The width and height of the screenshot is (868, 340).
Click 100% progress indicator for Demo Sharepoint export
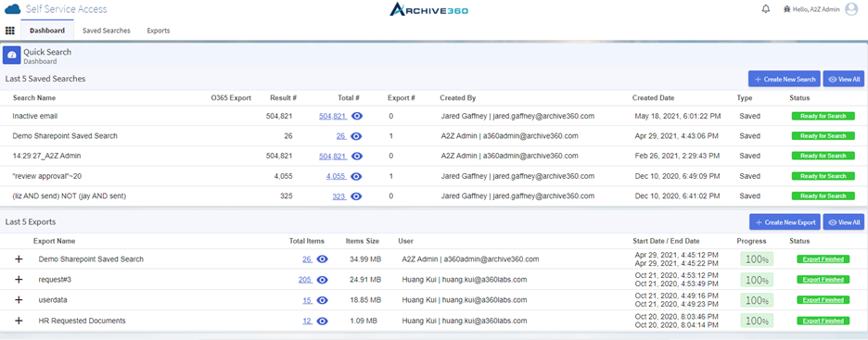coord(756,259)
